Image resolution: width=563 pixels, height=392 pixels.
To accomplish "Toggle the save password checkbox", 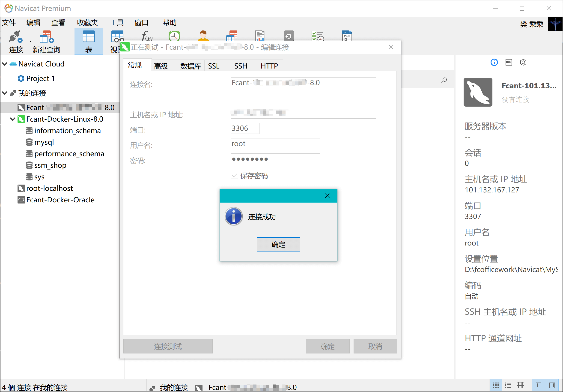I will pyautogui.click(x=234, y=175).
